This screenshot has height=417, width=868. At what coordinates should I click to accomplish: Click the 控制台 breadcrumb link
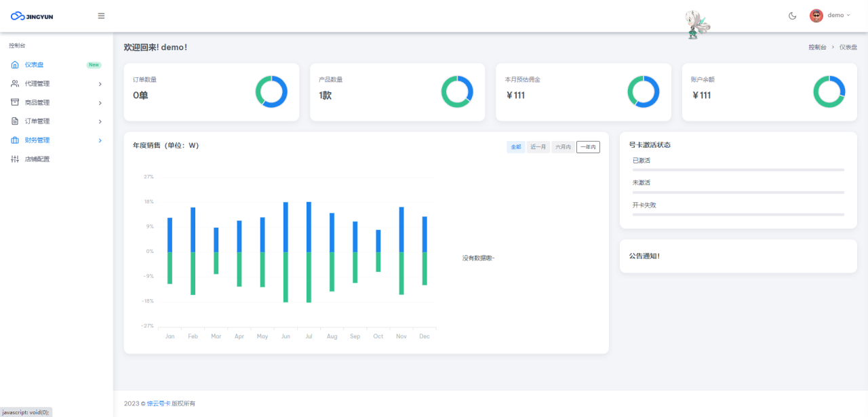tap(817, 47)
